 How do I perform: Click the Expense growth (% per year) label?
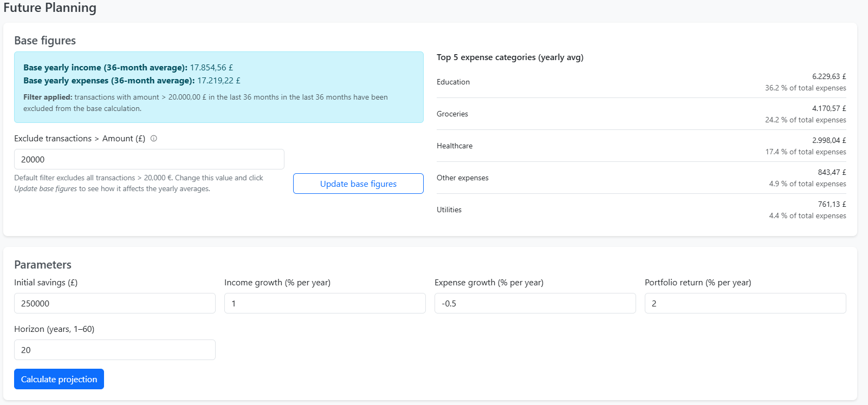tap(489, 283)
